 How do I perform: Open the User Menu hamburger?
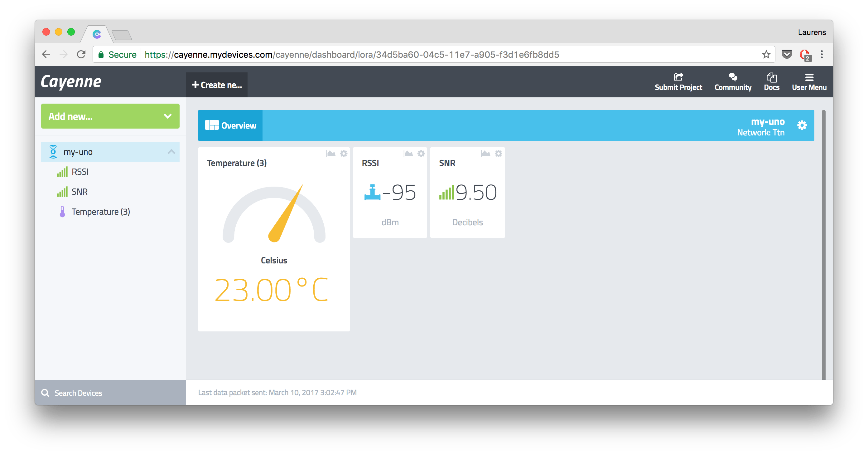tap(809, 78)
